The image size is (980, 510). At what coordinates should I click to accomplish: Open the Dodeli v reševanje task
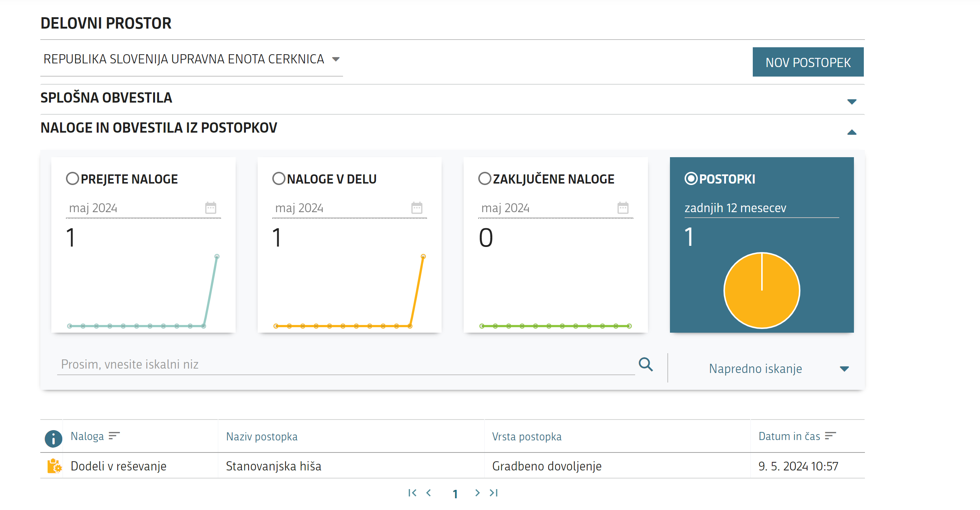118,466
